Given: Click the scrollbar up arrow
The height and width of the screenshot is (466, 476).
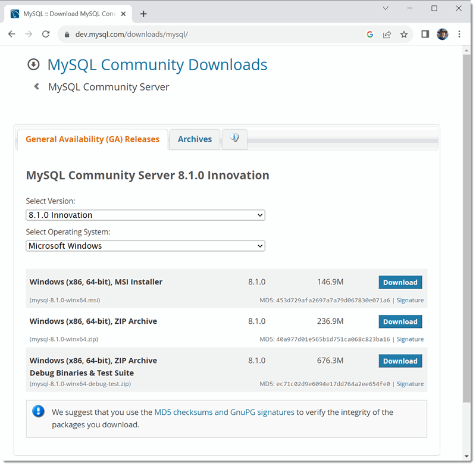Looking at the screenshot, I should [x=466, y=51].
